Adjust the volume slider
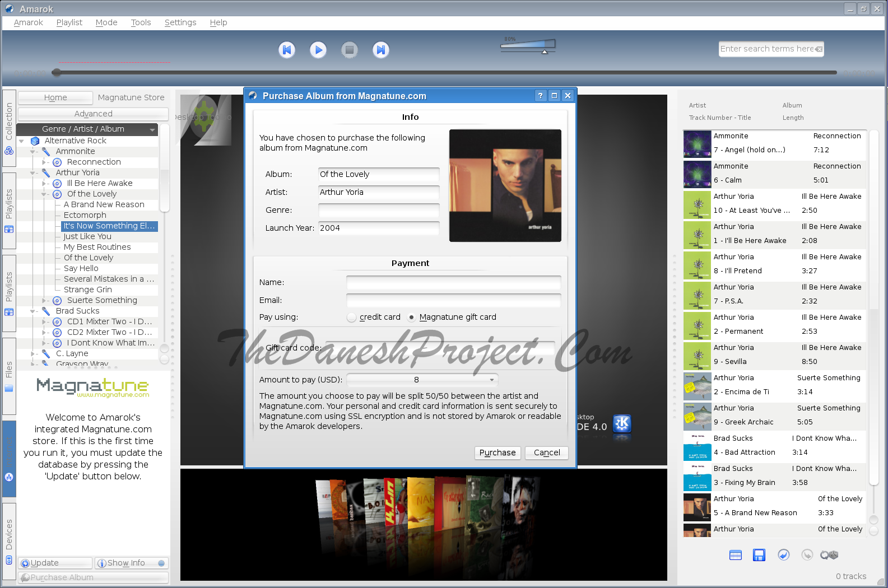The width and height of the screenshot is (888, 588). coord(528,45)
